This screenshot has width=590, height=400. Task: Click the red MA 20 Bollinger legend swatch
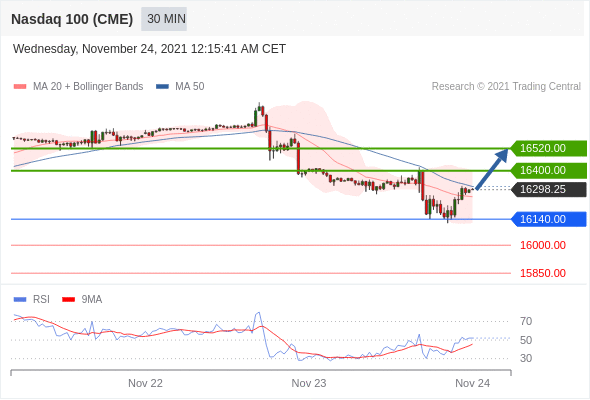[x=20, y=87]
